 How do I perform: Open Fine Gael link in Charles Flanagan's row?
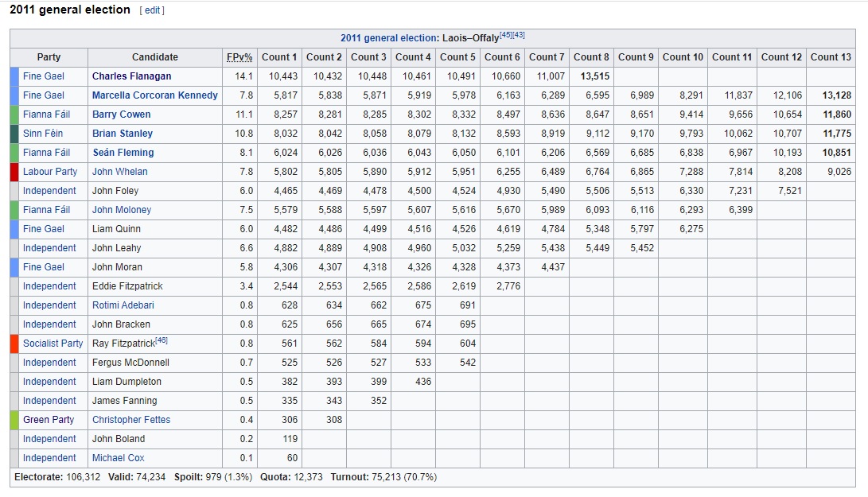tap(44, 76)
